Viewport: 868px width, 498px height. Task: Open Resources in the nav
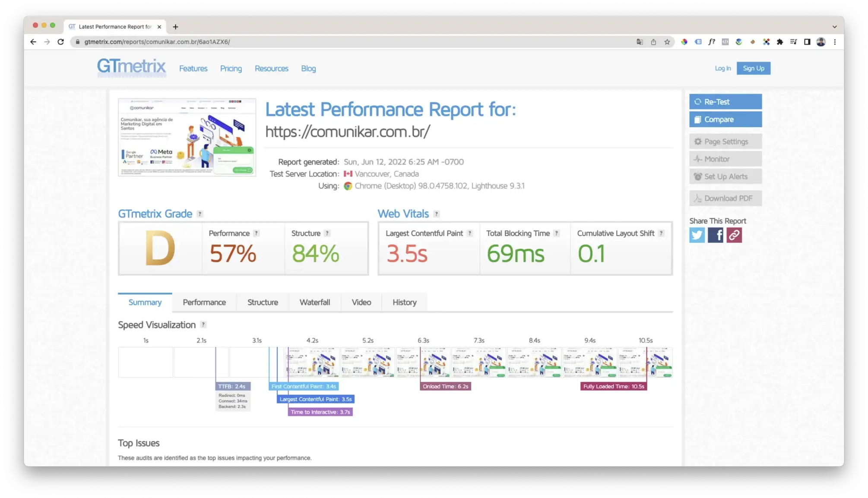(x=271, y=69)
